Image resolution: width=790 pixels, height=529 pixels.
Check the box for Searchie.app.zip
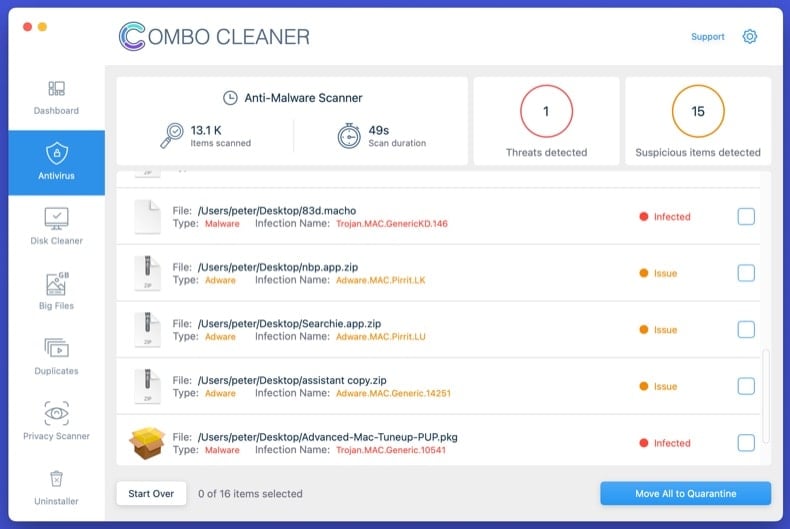[x=746, y=329]
